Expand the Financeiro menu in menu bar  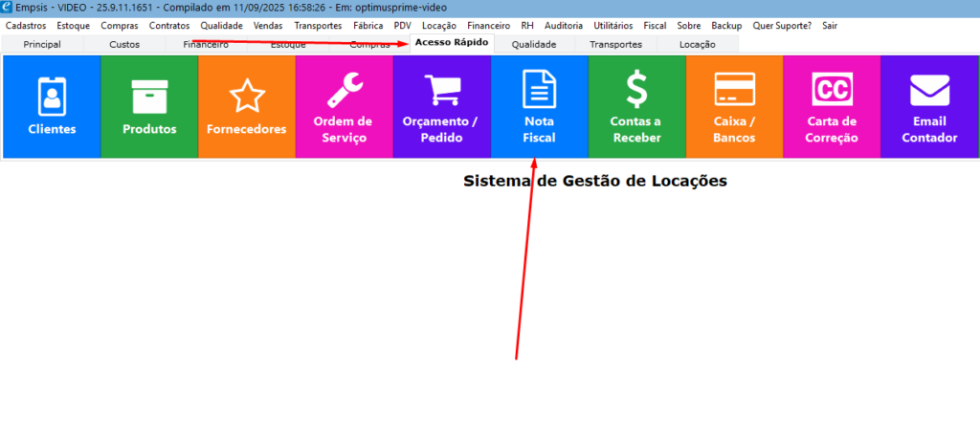[x=488, y=26]
